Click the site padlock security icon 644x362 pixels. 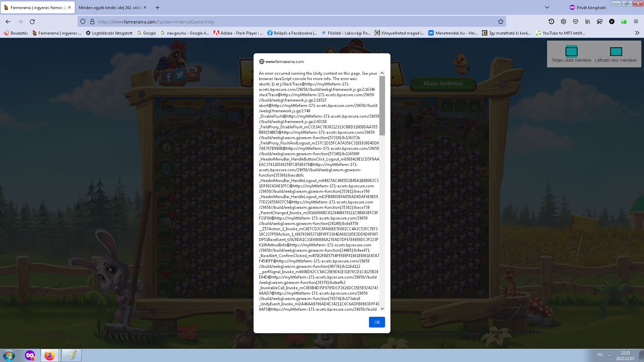[92, 22]
